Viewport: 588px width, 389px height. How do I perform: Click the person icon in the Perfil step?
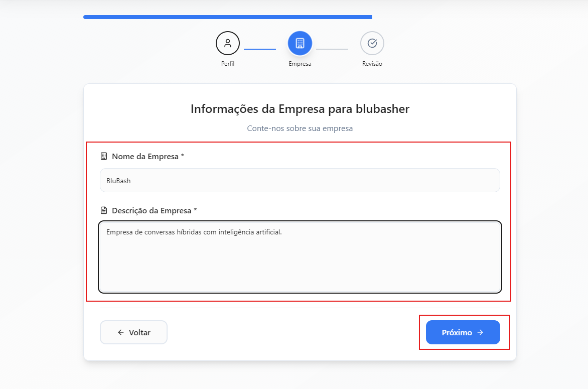(x=227, y=43)
